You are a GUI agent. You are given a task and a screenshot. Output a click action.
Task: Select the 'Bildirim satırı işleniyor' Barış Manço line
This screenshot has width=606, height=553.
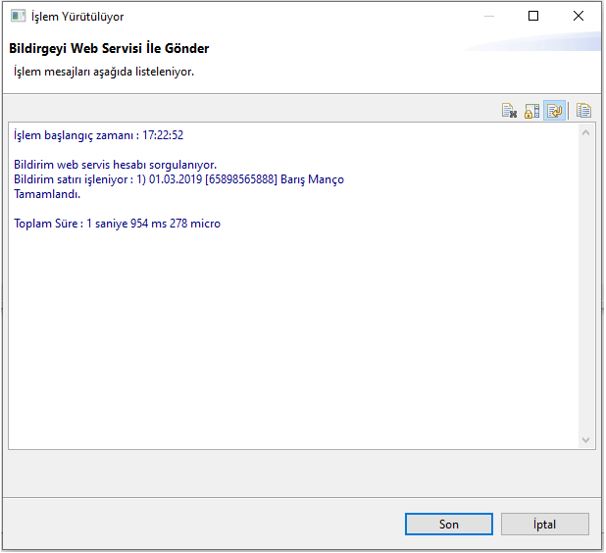178,179
